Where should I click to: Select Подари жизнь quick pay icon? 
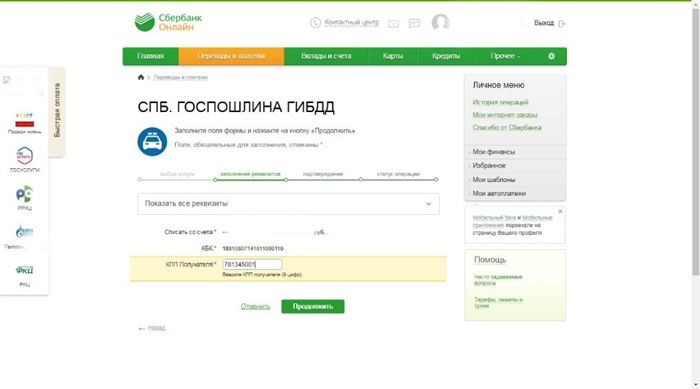pyautogui.click(x=25, y=123)
